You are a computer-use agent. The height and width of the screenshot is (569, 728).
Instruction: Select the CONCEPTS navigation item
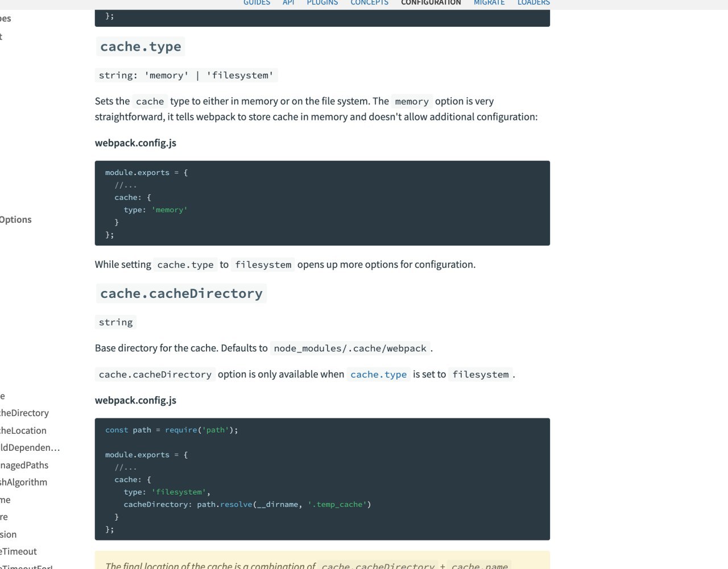click(369, 3)
